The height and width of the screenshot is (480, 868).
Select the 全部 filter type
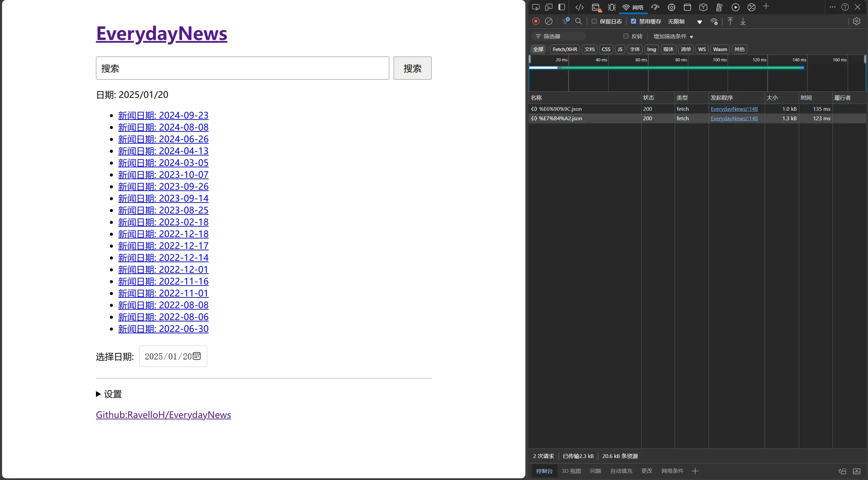pyautogui.click(x=538, y=49)
